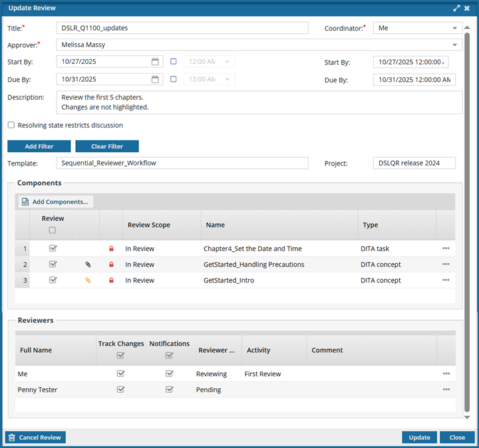479x448 pixels.
Task: Open the Coordinator dropdown
Action: pos(455,28)
